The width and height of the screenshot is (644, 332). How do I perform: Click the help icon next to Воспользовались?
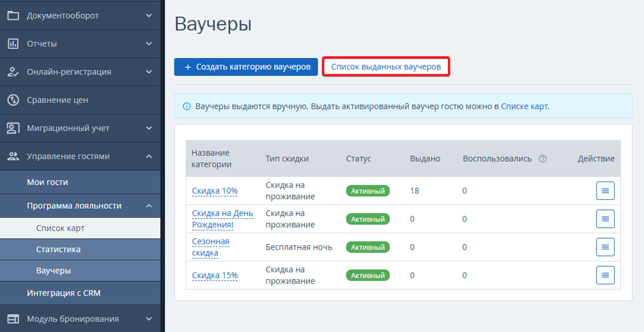click(542, 158)
